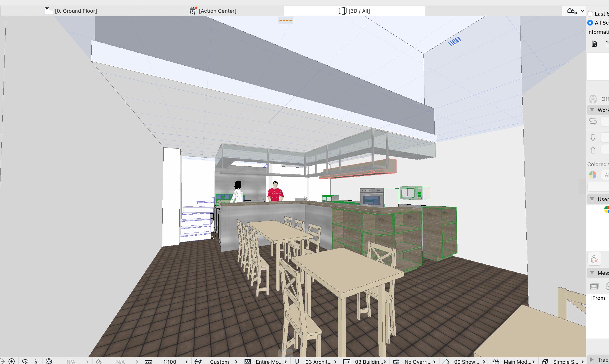Click the Send changes down-arrow icon
609x364 pixels.
tap(593, 137)
